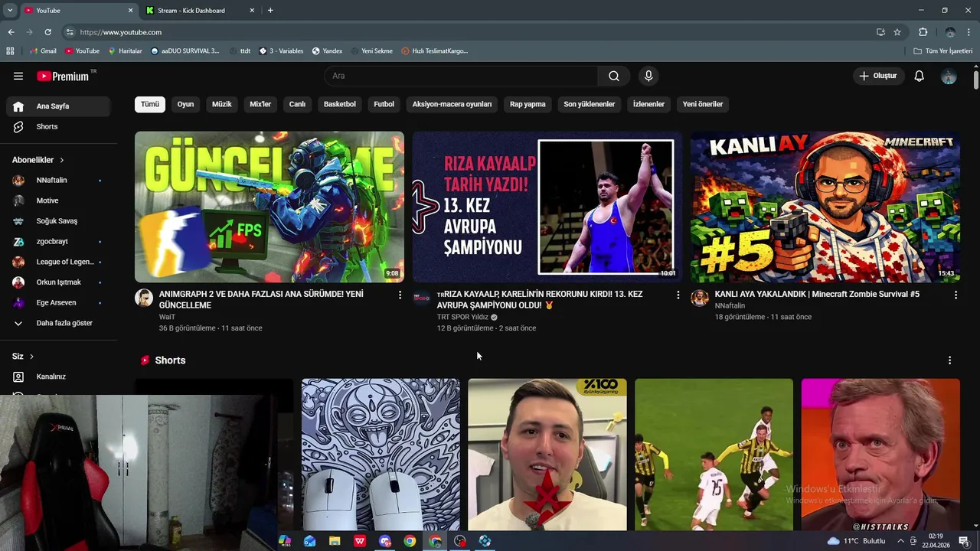Expand Daha fazla göster in subscriptions
The width and height of the screenshot is (980, 551).
pos(58,323)
